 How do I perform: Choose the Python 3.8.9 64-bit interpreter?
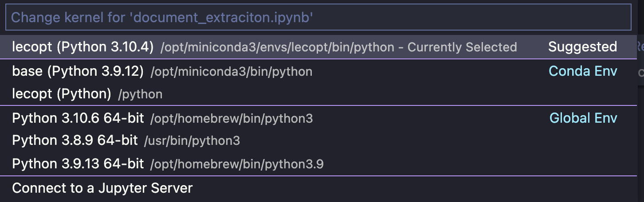click(318, 141)
